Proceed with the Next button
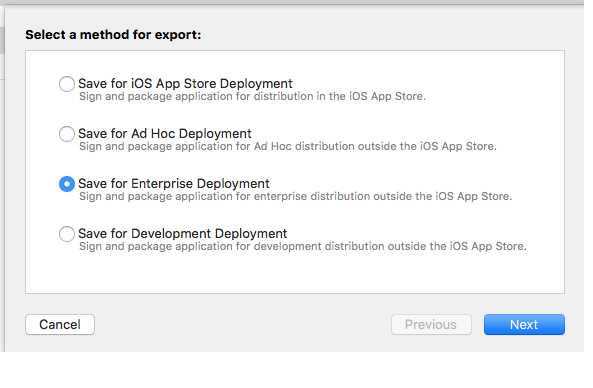 pyautogui.click(x=524, y=324)
